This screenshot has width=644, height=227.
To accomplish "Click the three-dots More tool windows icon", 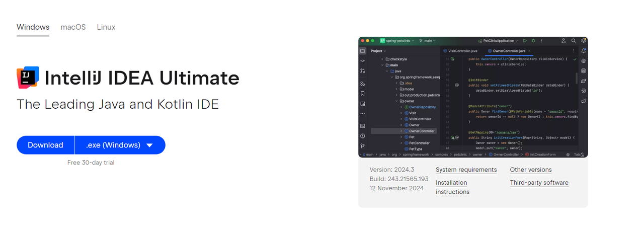I will 362,114.
